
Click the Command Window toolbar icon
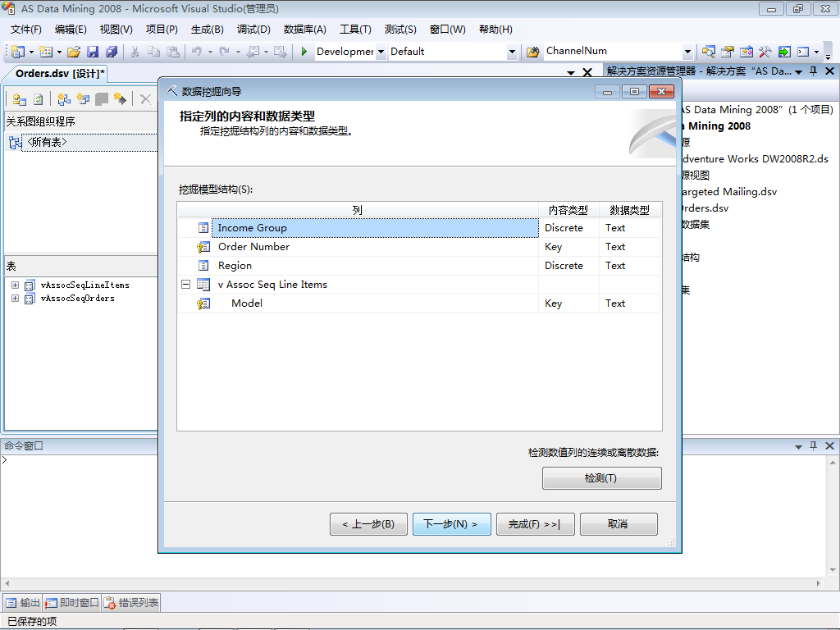[x=803, y=52]
